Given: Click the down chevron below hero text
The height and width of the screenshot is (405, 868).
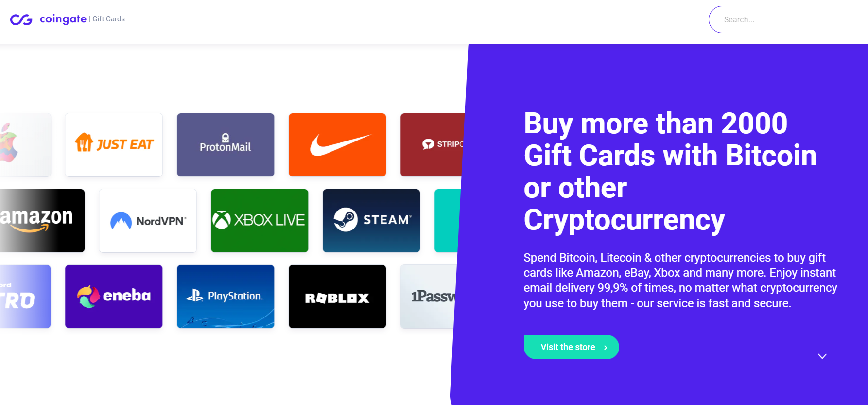Looking at the screenshot, I should 822,356.
